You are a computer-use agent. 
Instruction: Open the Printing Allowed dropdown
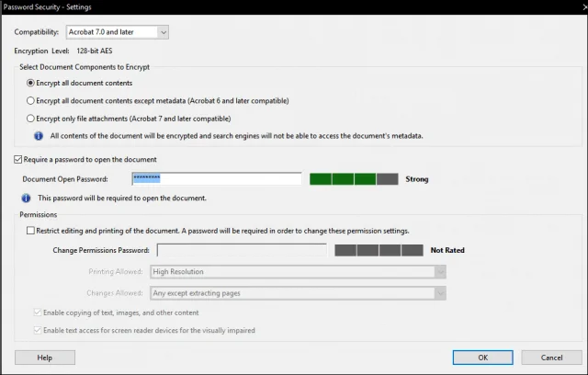(298, 271)
